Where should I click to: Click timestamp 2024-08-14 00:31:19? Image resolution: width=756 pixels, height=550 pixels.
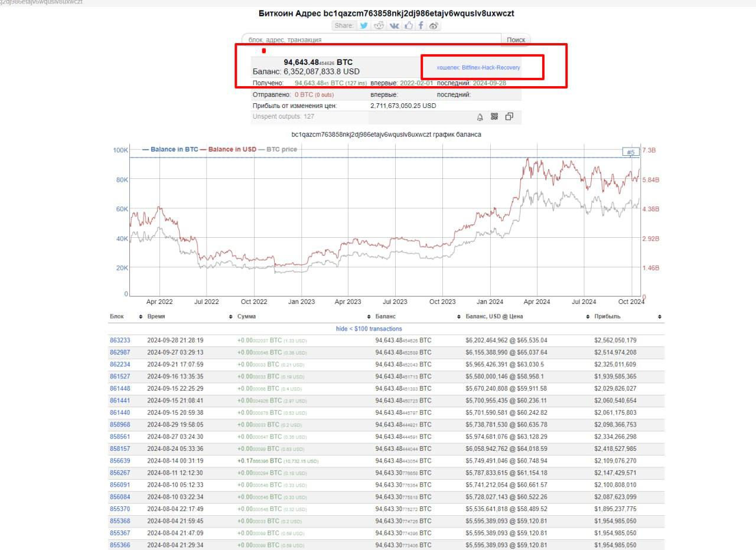(x=175, y=461)
